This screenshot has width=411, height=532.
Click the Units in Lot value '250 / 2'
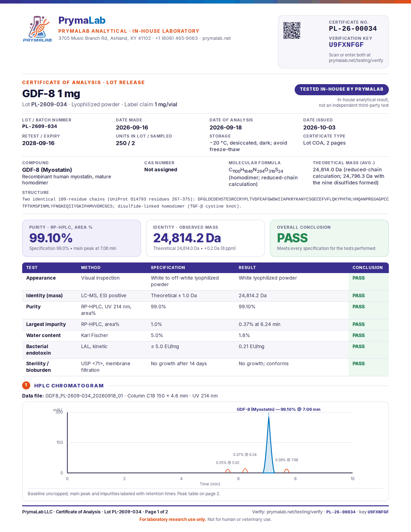125,143
